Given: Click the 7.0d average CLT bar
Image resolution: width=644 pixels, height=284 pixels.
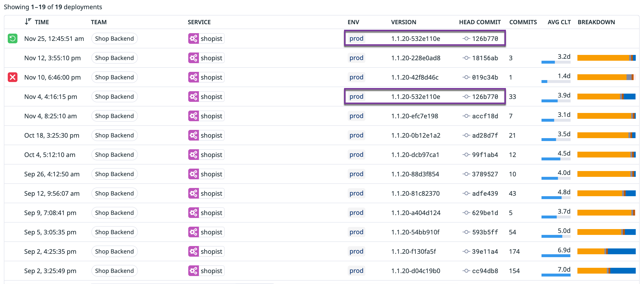Looking at the screenshot, I should pyautogui.click(x=556, y=275).
